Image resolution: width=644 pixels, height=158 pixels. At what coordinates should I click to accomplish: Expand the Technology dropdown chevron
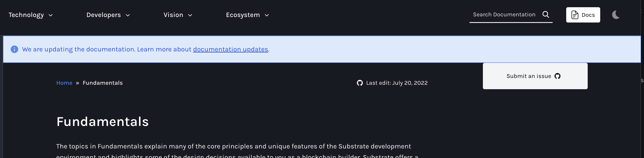[x=51, y=15]
